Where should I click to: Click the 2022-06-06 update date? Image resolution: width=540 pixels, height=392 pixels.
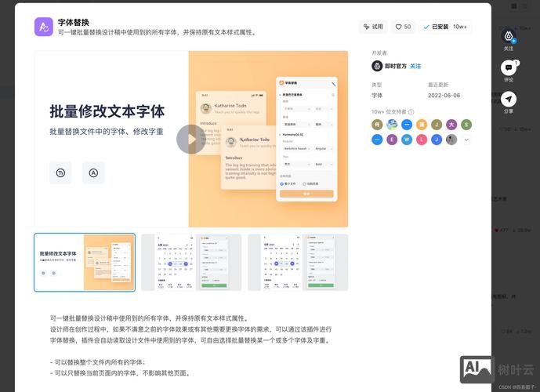pyautogui.click(x=444, y=96)
